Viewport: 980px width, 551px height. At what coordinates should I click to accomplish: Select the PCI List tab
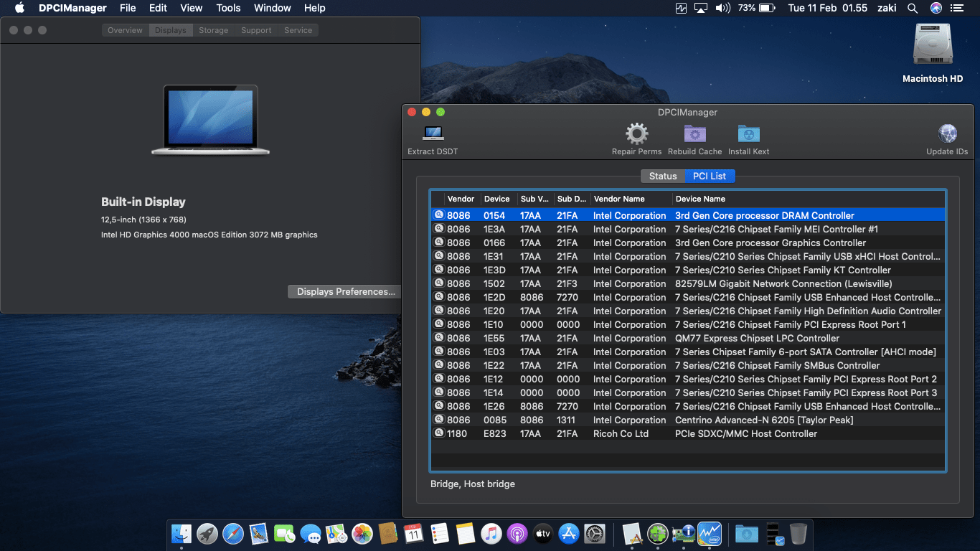coord(710,176)
